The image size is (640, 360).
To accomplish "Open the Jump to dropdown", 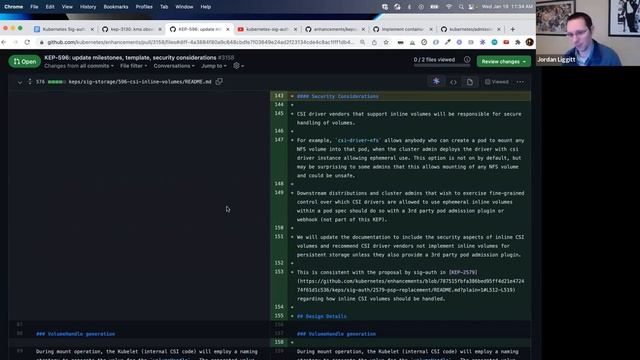I will tap(213, 66).
